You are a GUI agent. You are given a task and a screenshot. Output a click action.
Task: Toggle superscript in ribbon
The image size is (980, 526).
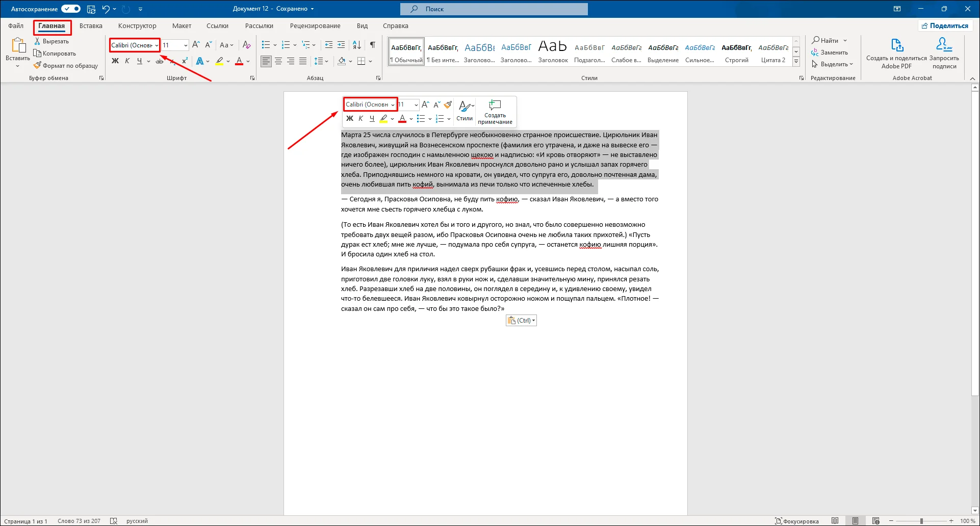click(x=185, y=61)
